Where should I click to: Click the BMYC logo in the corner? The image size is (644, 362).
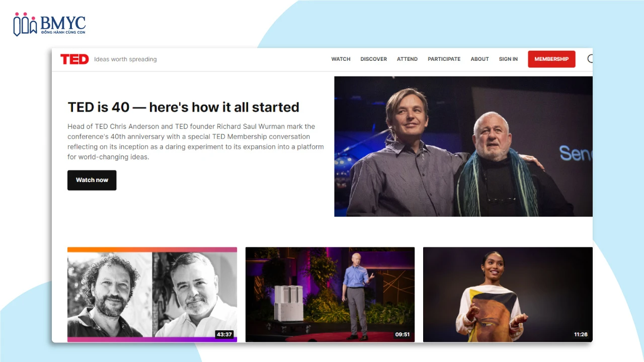pyautogui.click(x=49, y=25)
